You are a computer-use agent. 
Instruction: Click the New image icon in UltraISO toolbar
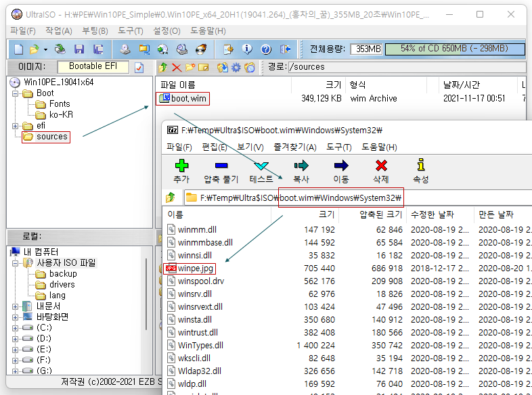(x=18, y=49)
